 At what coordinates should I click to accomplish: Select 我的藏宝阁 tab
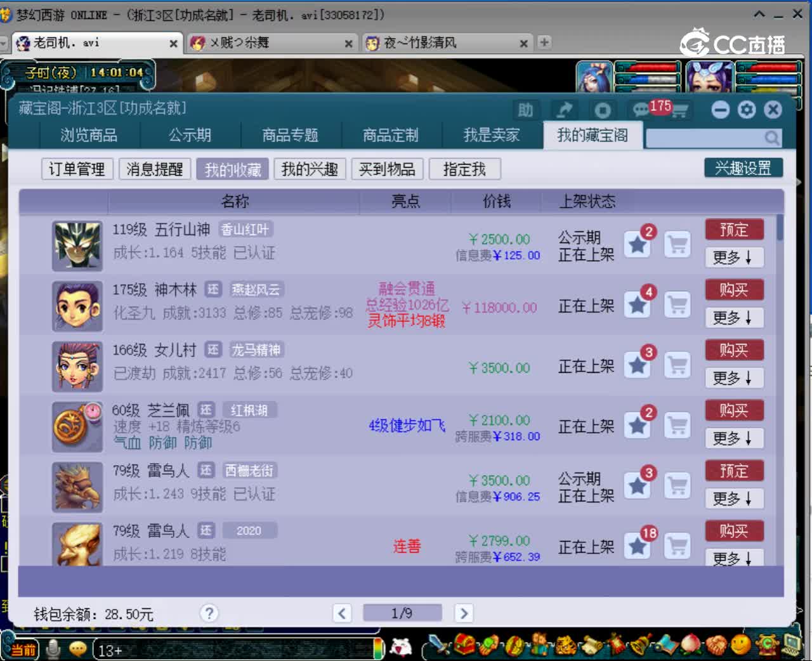click(x=593, y=135)
